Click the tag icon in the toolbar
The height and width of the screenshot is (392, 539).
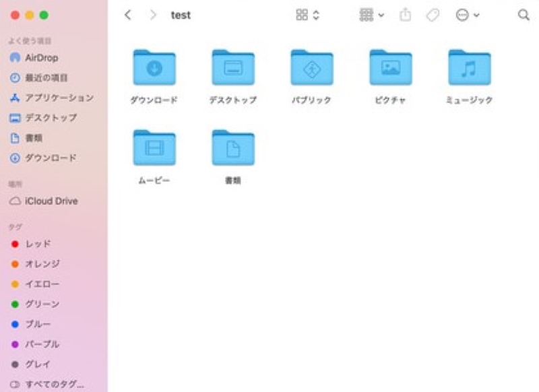click(x=433, y=14)
